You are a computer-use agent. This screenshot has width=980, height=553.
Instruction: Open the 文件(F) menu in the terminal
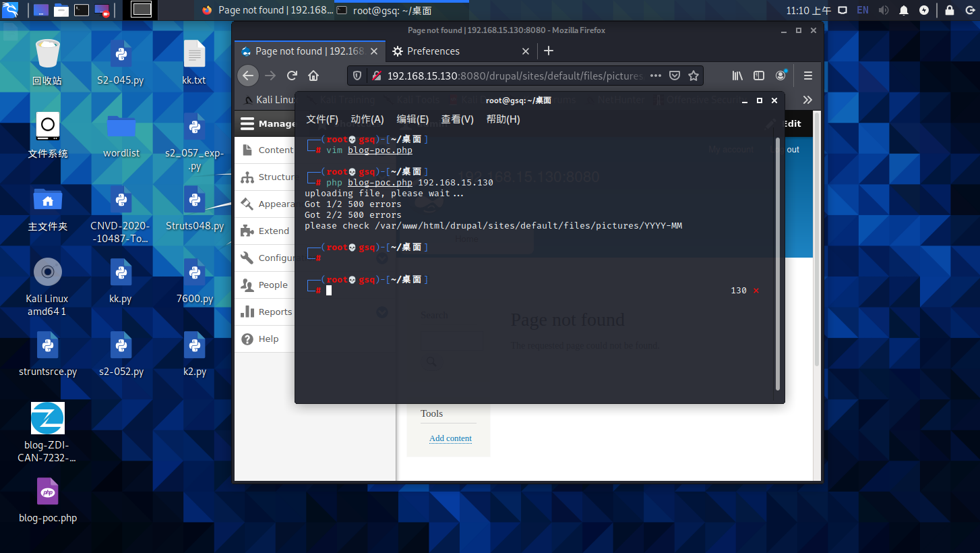click(322, 119)
